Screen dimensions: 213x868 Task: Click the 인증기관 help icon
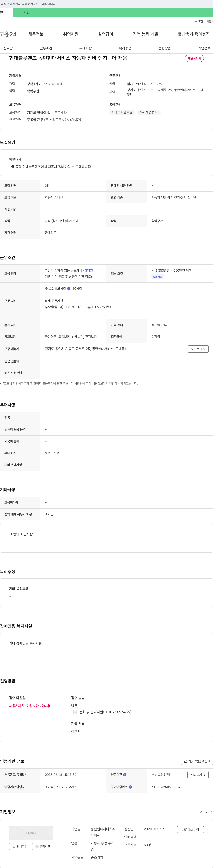coord(125,775)
